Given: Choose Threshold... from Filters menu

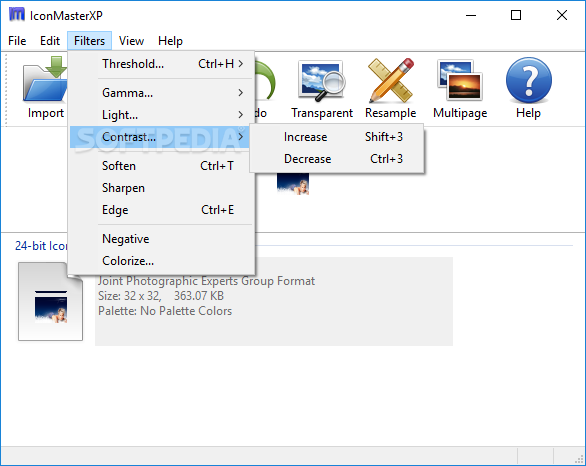Looking at the screenshot, I should point(161,64).
